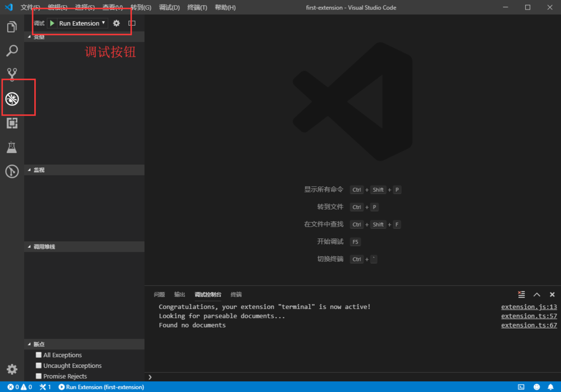Click the 'Looking for parseable documents...' line

pyautogui.click(x=222, y=316)
